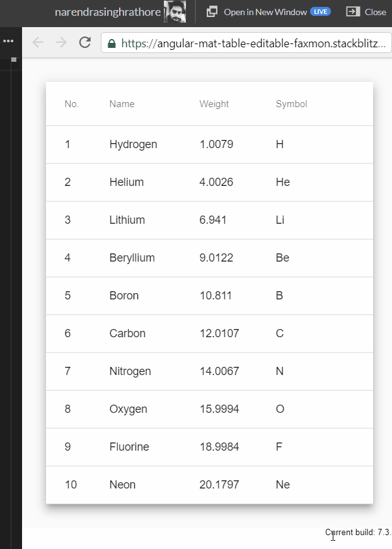Open the ellipsis menu in the sidebar
Image resolution: width=392 pixels, height=549 pixels.
click(8, 41)
